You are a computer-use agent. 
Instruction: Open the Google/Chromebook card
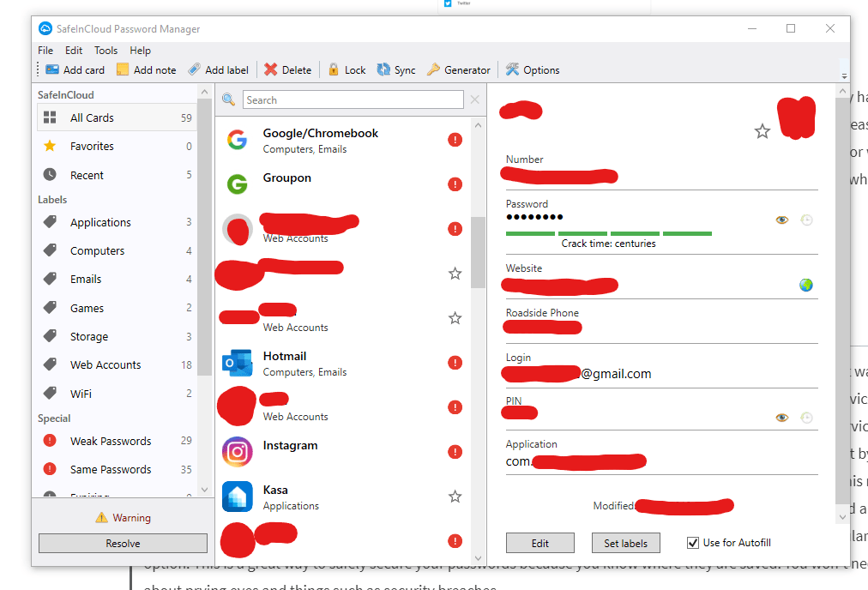click(343, 140)
